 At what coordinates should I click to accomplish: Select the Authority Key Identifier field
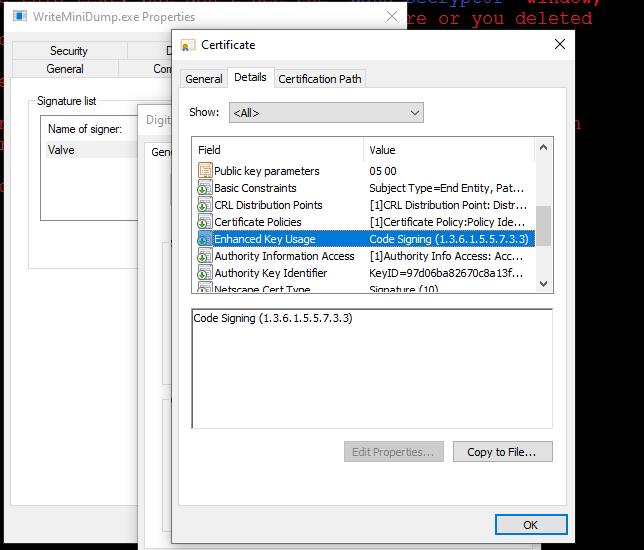[366, 273]
